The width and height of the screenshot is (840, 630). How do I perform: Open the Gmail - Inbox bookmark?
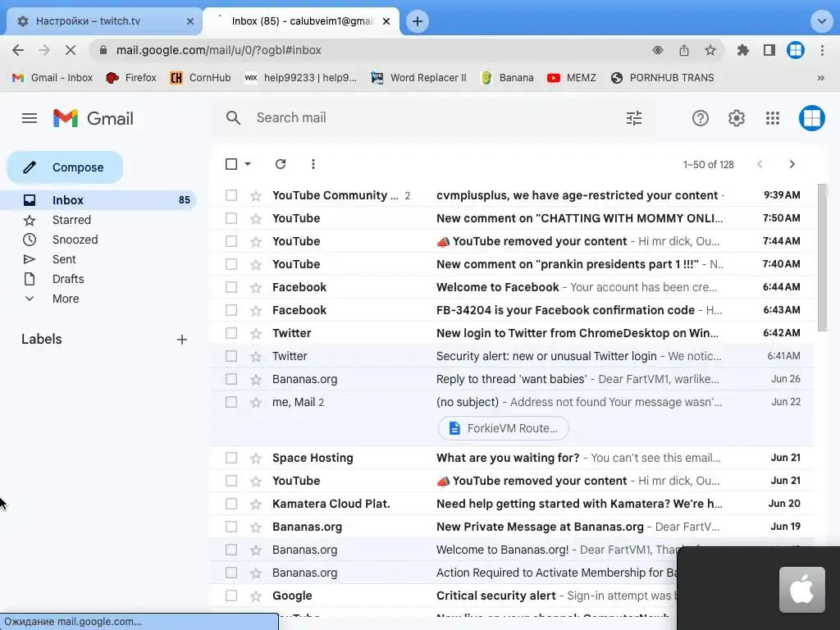[x=52, y=78]
